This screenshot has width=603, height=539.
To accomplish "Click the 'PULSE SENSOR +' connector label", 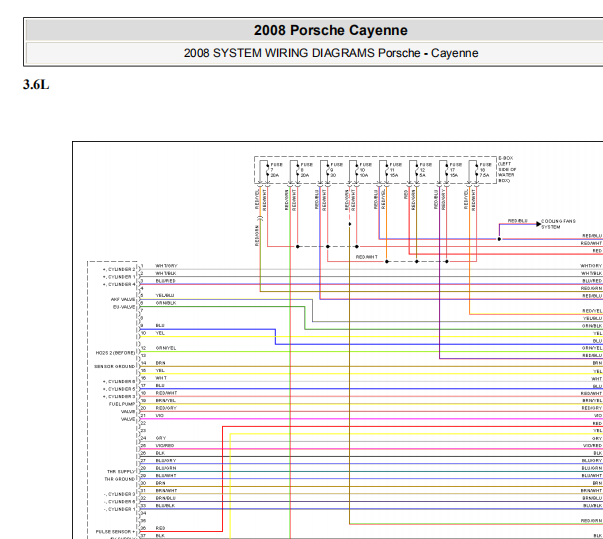I will (116, 532).
